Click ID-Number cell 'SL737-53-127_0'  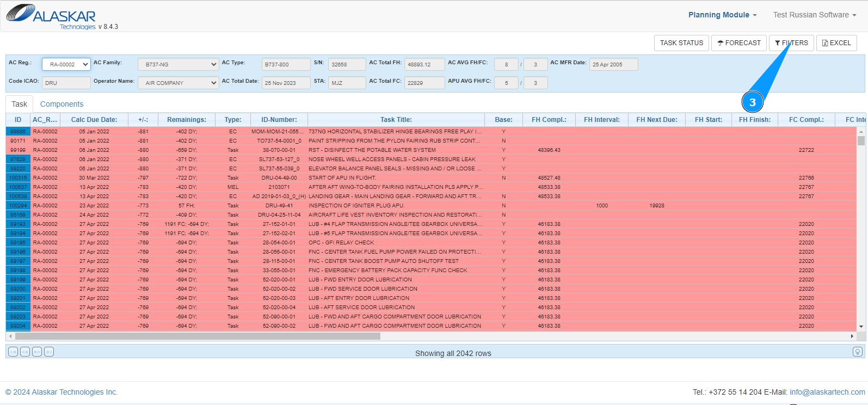tap(279, 159)
